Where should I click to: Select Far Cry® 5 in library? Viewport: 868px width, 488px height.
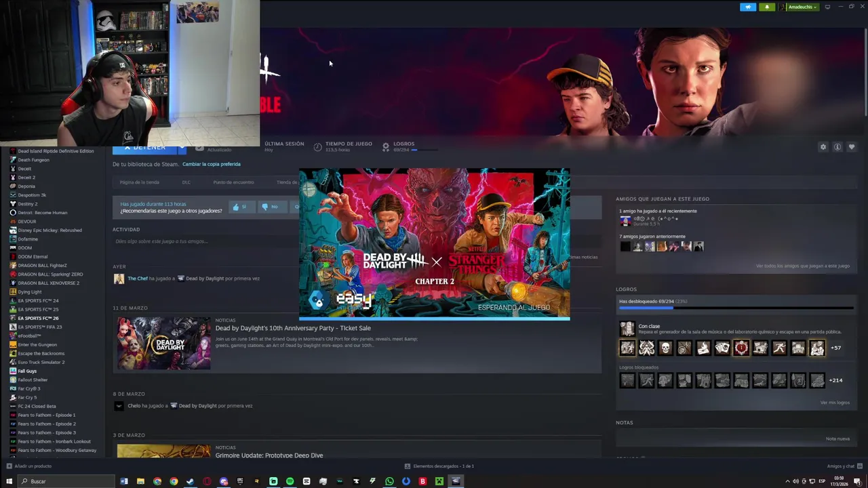(27, 398)
